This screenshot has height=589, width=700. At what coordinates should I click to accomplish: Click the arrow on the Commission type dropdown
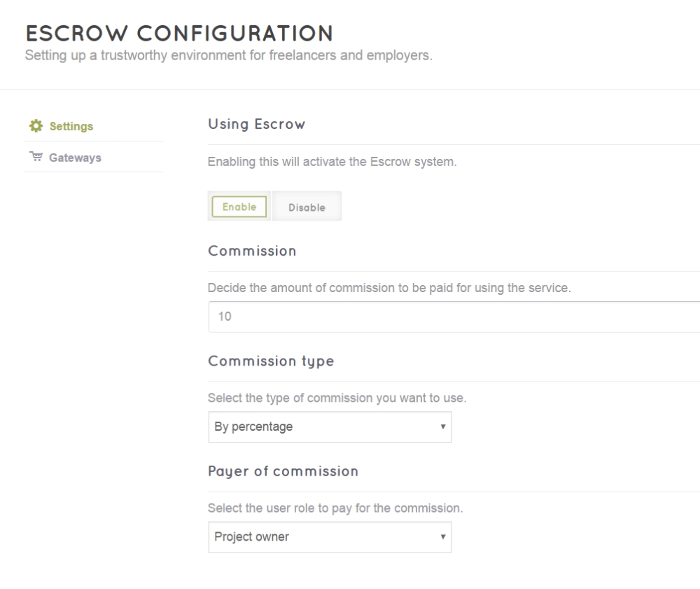(442, 427)
